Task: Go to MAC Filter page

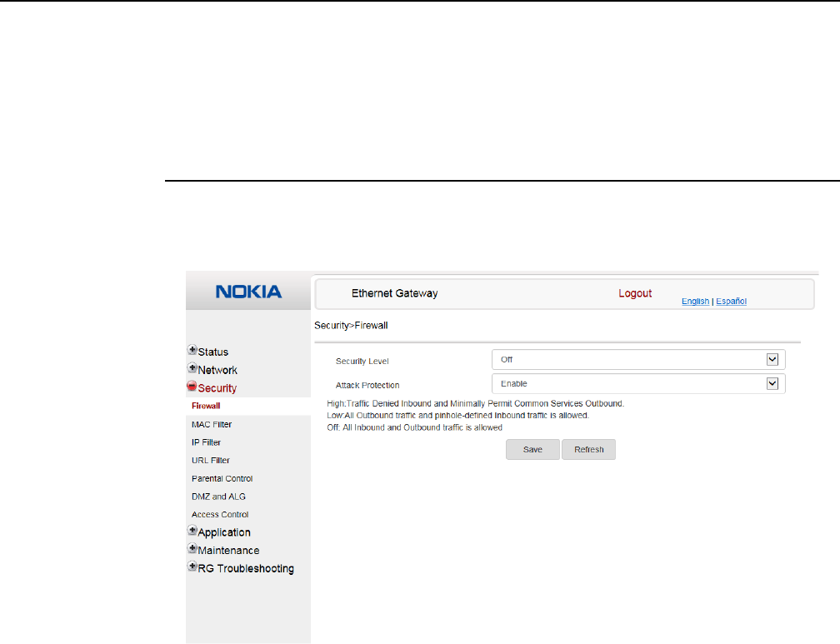Action: click(212, 424)
